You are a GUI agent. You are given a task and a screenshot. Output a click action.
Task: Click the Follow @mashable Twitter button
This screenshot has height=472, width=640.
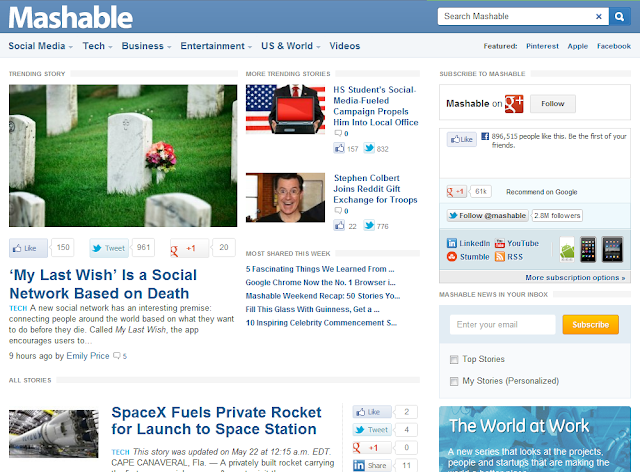point(488,216)
